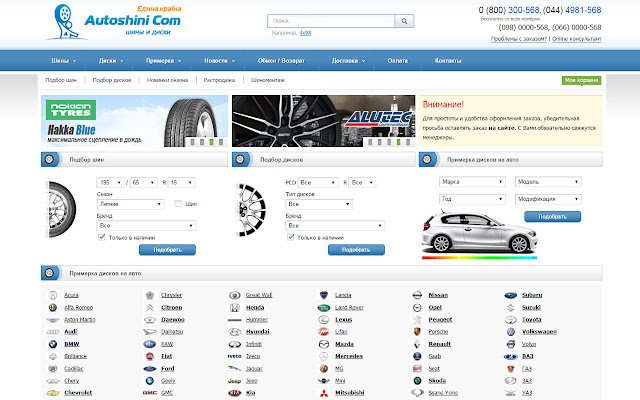Click 'Подобрать' button in car fitting panel
This screenshot has width=640, height=400.
[553, 217]
